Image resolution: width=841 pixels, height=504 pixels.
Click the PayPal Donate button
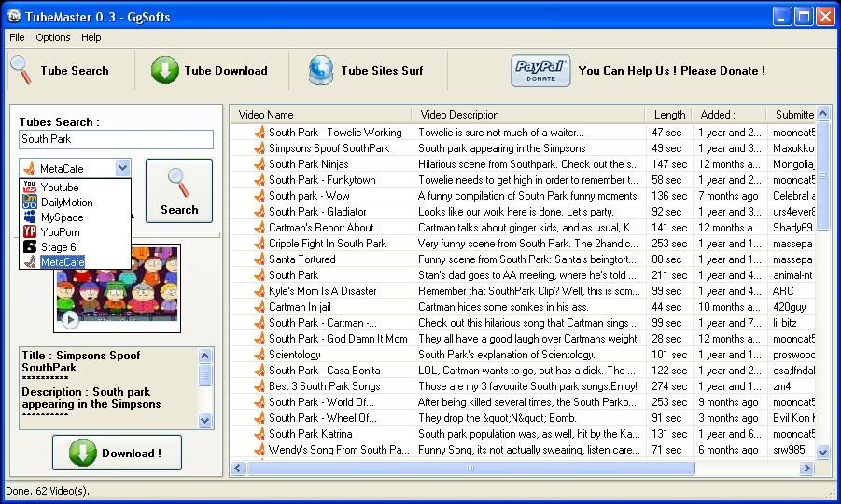[540, 70]
